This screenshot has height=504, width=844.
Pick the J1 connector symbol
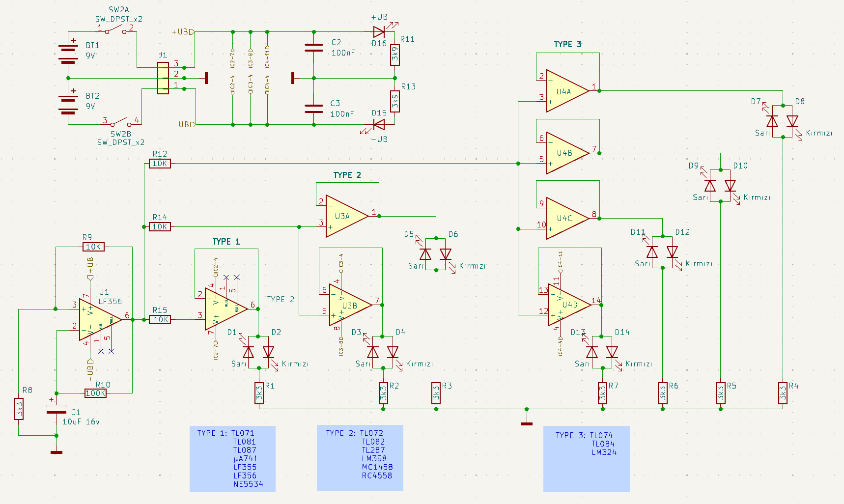click(x=163, y=78)
